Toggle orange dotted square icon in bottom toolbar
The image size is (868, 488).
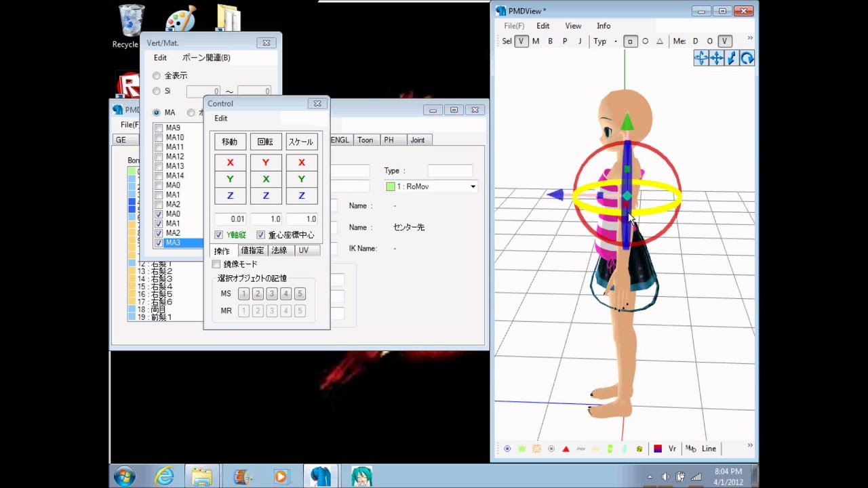(536, 449)
